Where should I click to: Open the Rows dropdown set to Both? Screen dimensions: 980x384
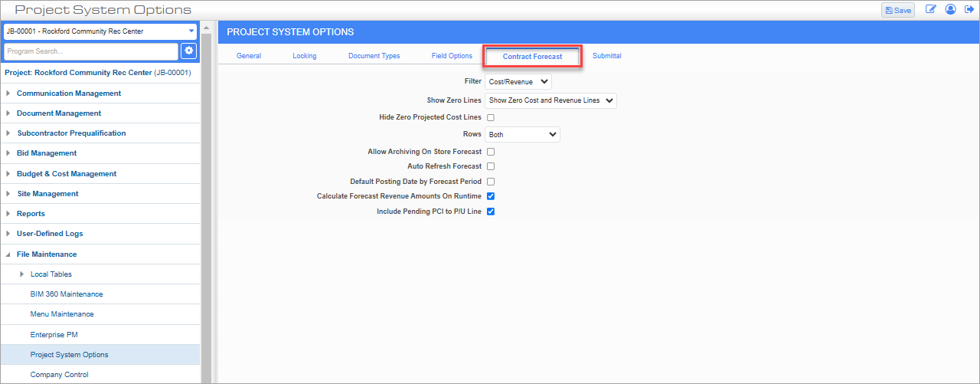[x=522, y=134]
